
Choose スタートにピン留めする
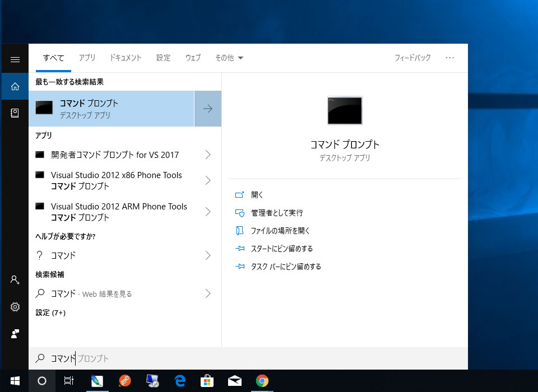[x=282, y=248]
